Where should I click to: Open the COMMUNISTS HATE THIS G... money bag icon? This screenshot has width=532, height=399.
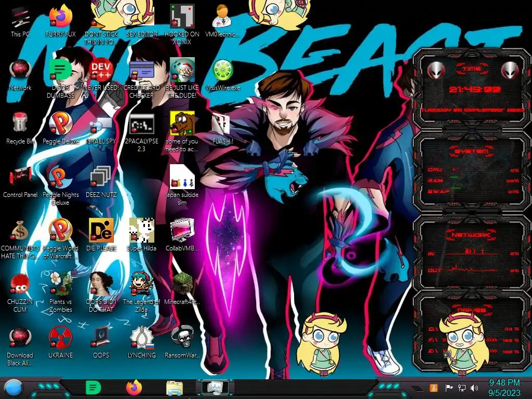20,239
